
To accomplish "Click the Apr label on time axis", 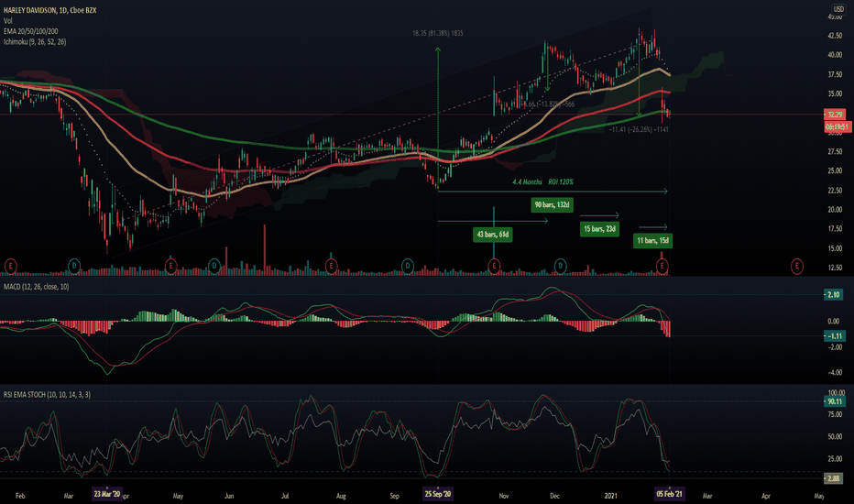I will coord(766,496).
